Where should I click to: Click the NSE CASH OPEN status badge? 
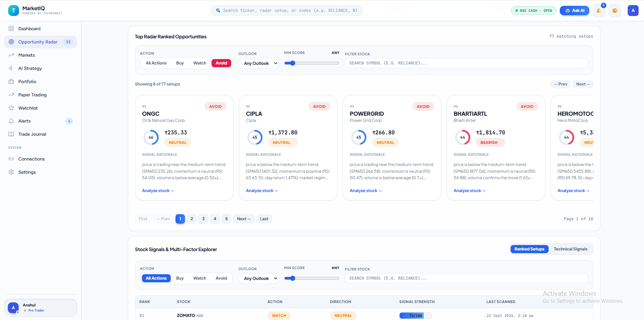click(x=534, y=11)
